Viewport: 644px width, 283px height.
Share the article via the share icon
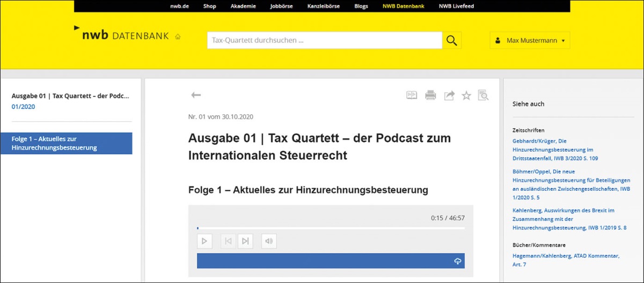tap(449, 95)
